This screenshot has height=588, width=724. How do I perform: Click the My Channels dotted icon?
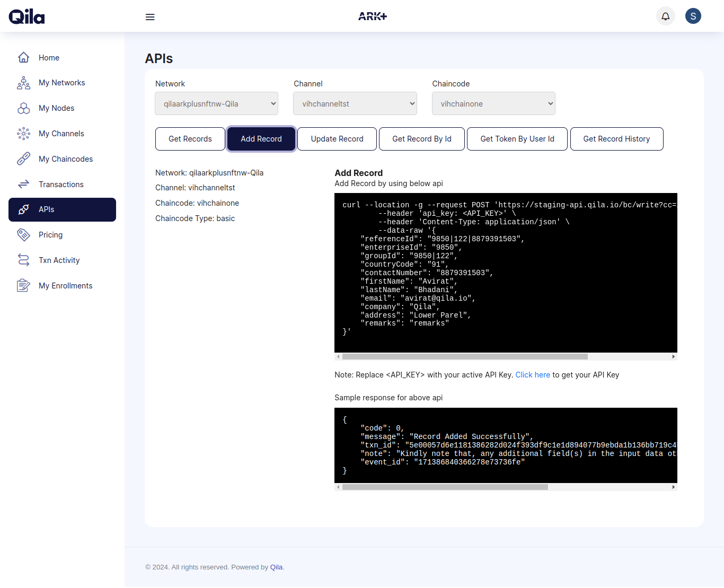coord(23,134)
